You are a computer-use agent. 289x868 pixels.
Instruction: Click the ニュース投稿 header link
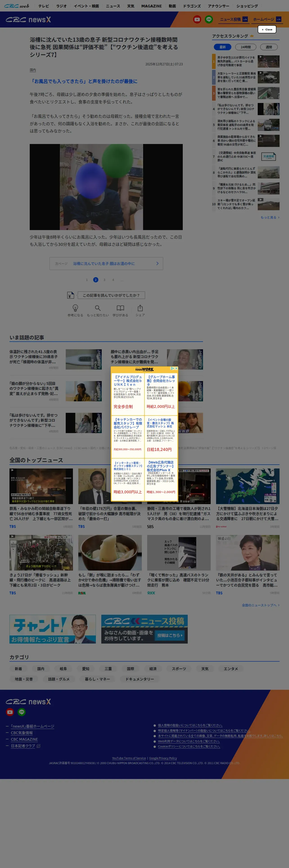(234, 20)
